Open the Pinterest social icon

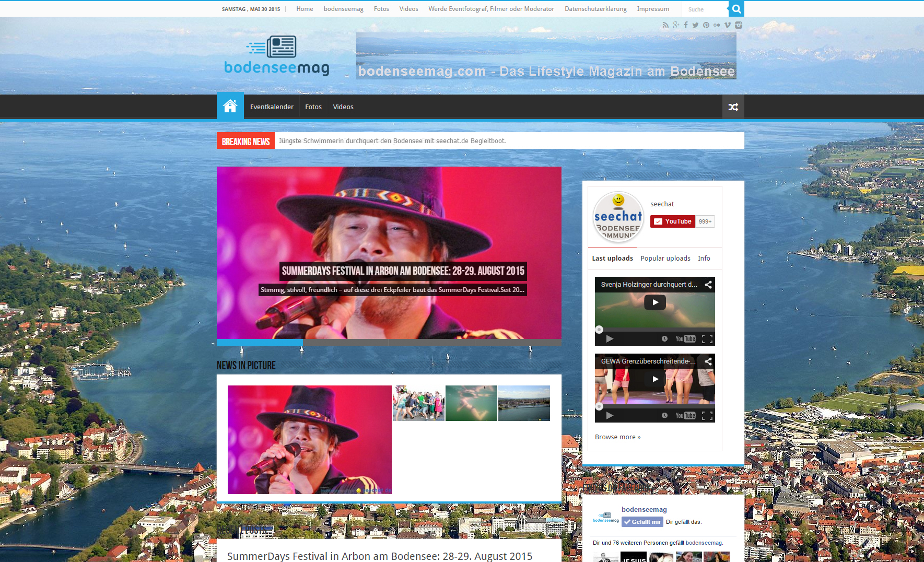706,25
